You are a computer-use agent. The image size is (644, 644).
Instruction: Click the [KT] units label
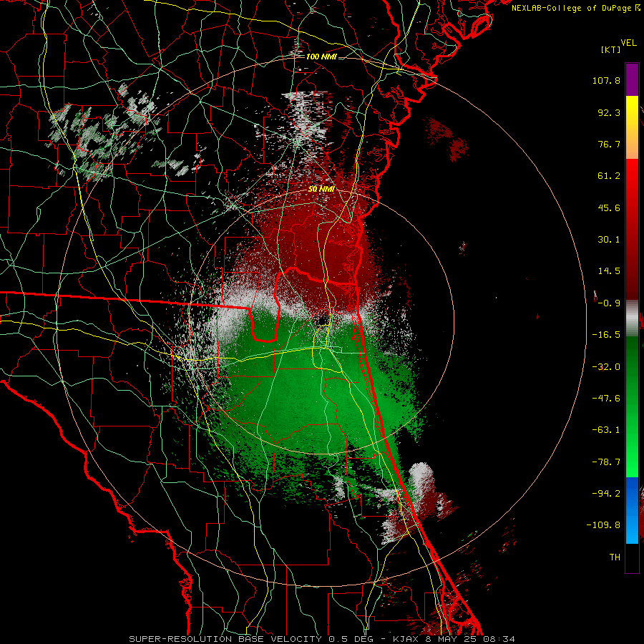point(610,49)
